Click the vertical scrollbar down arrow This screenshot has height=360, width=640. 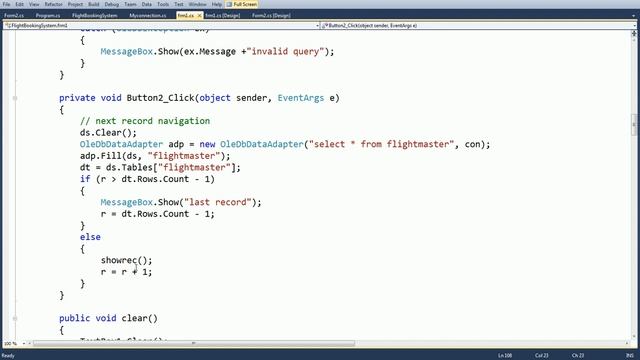pos(634,337)
